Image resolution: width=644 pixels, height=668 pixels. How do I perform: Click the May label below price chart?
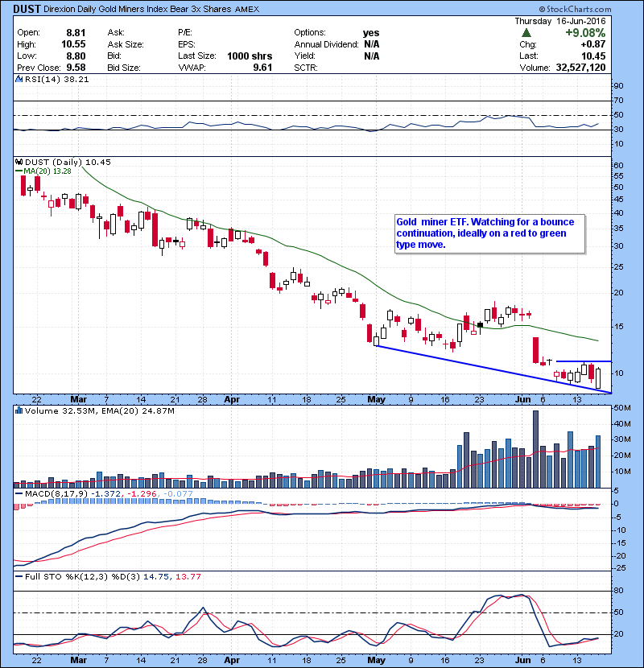click(x=377, y=400)
